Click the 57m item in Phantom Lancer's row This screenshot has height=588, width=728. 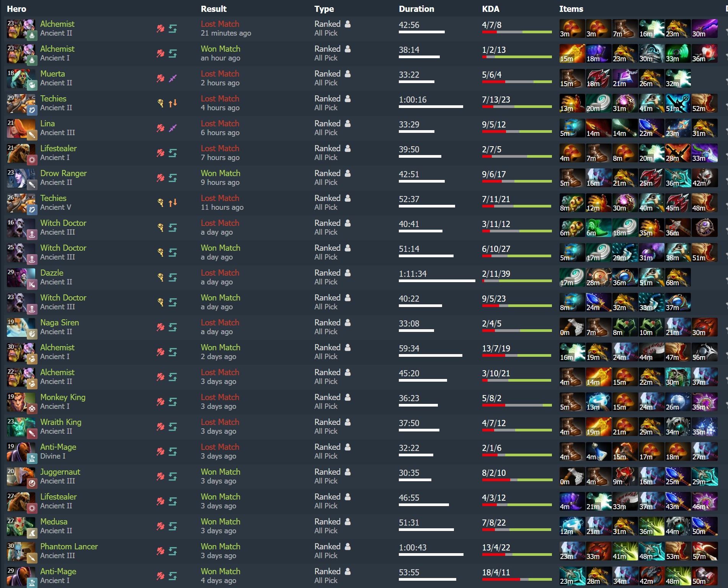[x=704, y=551]
